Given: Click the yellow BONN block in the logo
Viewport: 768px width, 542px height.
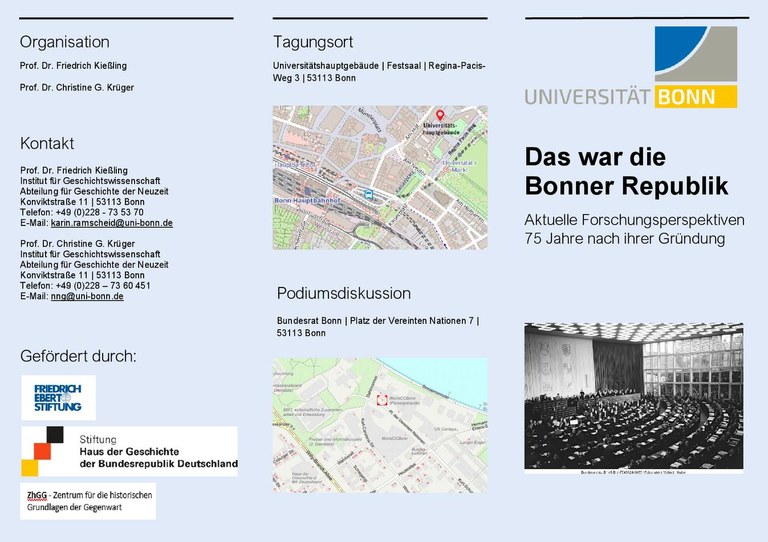Looking at the screenshot, I should point(697,98).
